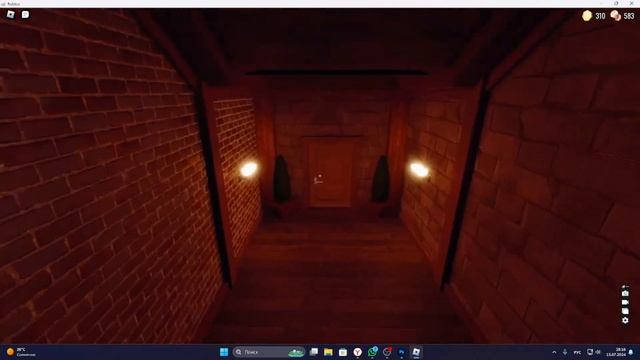
Task: Click the microphone tray icon
Action: pyautogui.click(x=565, y=352)
